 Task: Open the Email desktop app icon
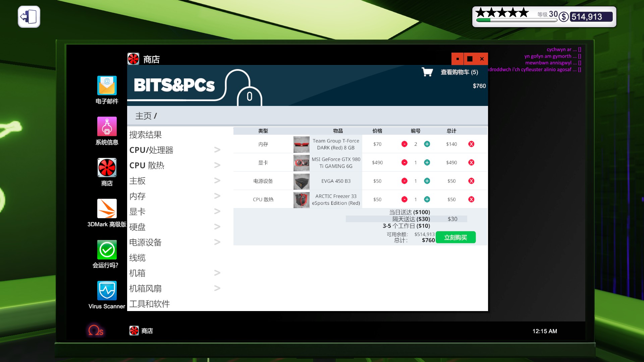pyautogui.click(x=107, y=86)
